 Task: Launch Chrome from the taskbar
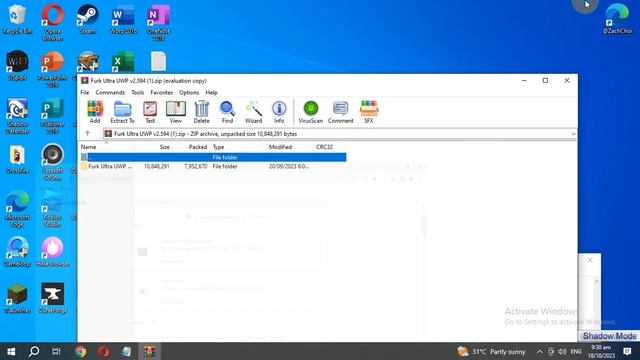click(80, 351)
